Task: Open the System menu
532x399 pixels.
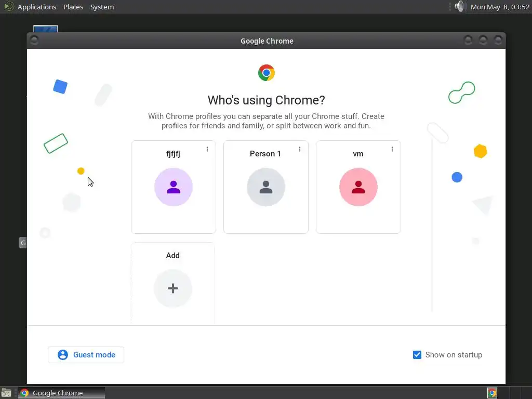Action: click(x=102, y=7)
